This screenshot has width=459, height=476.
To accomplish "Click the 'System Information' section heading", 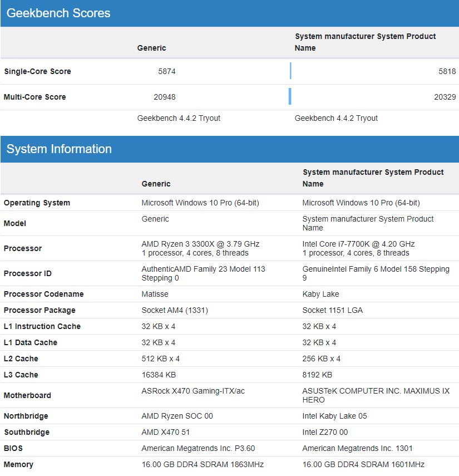I will tap(59, 149).
